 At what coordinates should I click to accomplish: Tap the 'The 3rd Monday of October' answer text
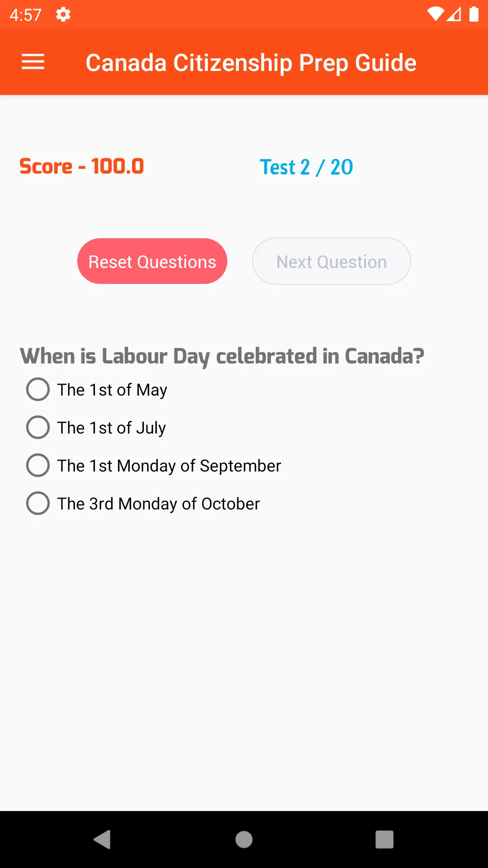click(159, 504)
